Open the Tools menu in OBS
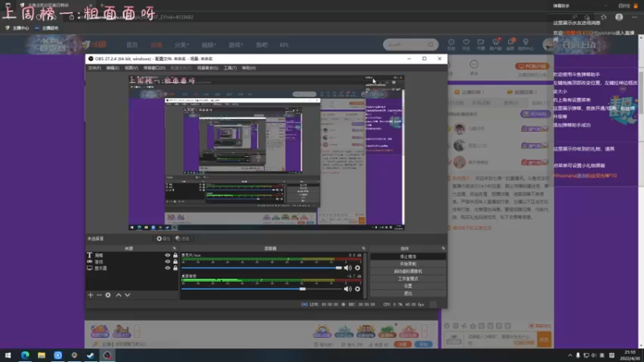Viewport: 644px width, 362px height. click(230, 68)
